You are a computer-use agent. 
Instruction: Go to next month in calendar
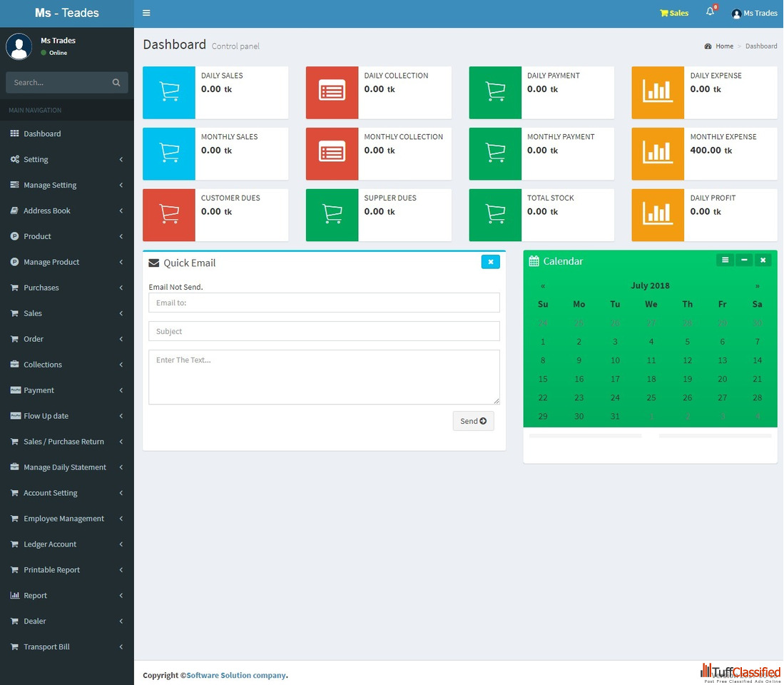click(757, 285)
